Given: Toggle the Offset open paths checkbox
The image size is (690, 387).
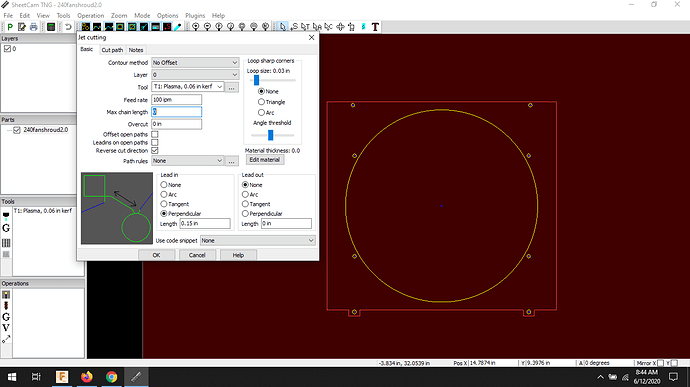Looking at the screenshot, I should 155,134.
